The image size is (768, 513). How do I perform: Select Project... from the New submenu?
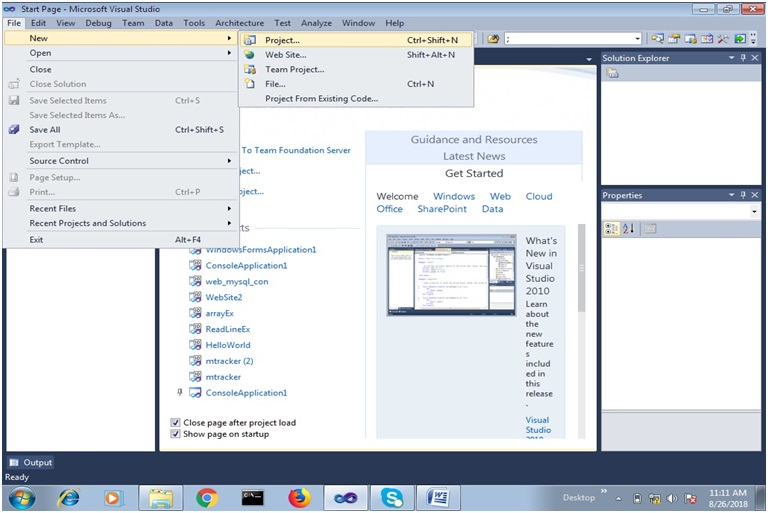pos(356,40)
